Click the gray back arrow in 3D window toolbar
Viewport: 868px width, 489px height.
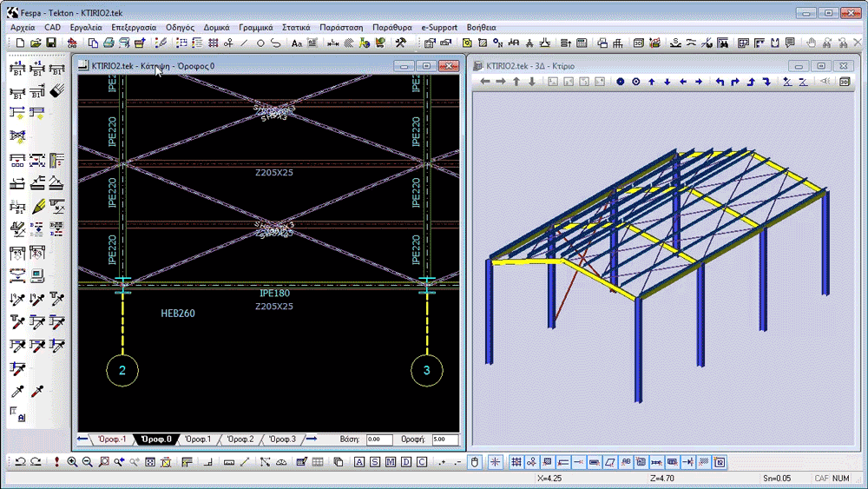[x=485, y=82]
